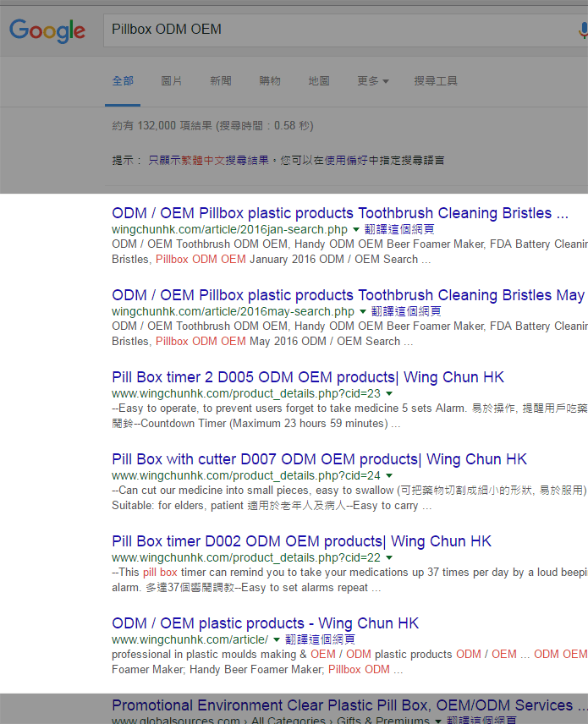Click the 約有 132,000 項結果 result count text

point(162,125)
